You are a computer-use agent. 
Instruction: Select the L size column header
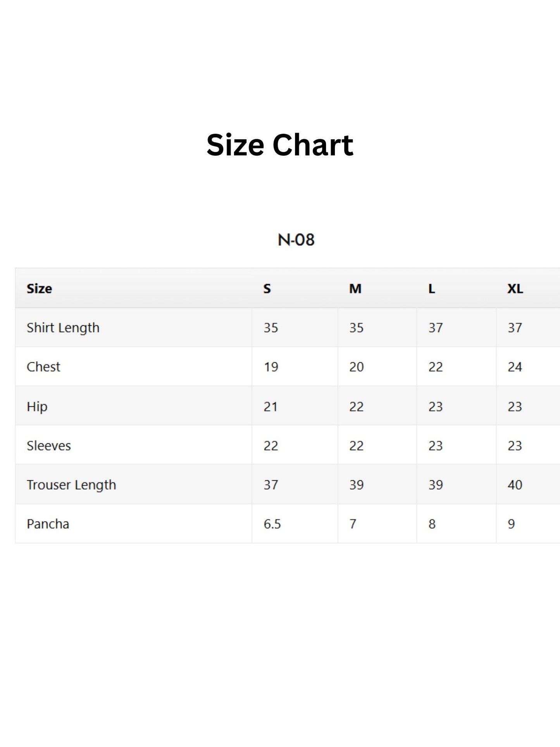click(432, 288)
